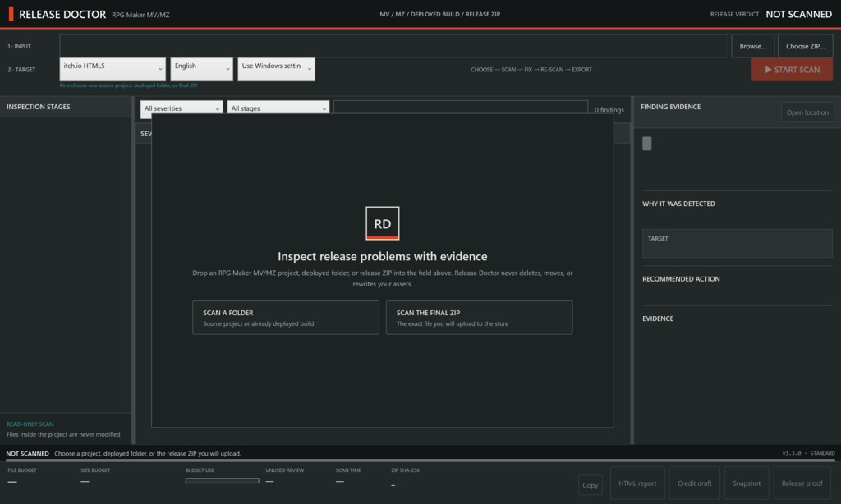Expand the All severities filter

click(x=182, y=108)
